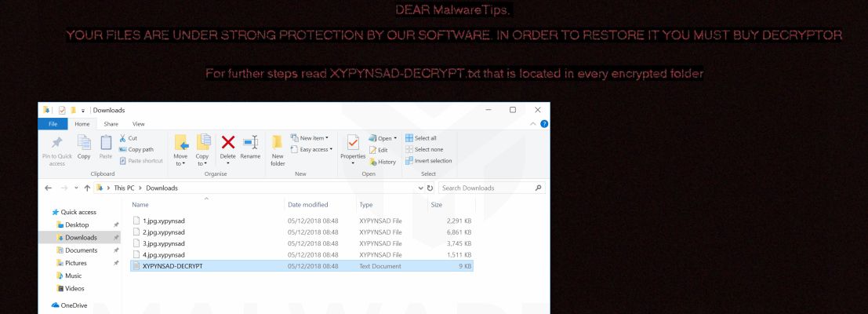Viewport: 868px width, 314px height.
Task: Open the View ribbon tab
Action: [138, 124]
